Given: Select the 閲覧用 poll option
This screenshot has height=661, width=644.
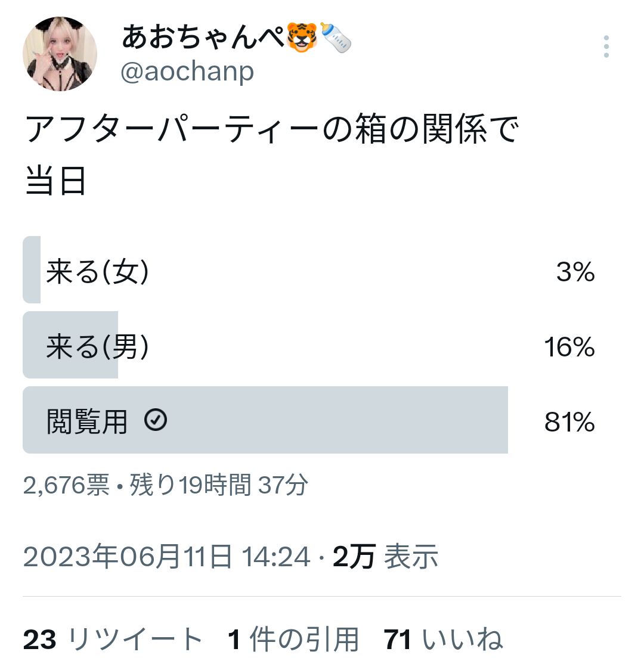Looking at the screenshot, I should tap(309, 420).
